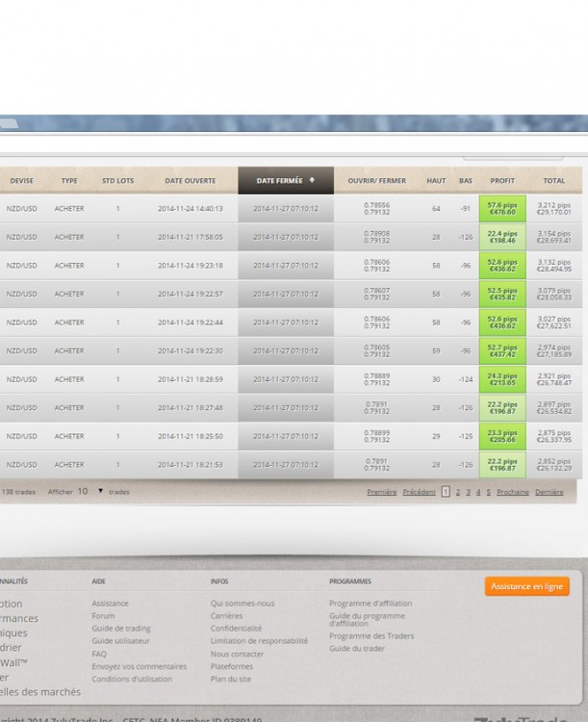Sort table by DEVISE column
Image resolution: width=588 pixels, height=722 pixels.
21,181
